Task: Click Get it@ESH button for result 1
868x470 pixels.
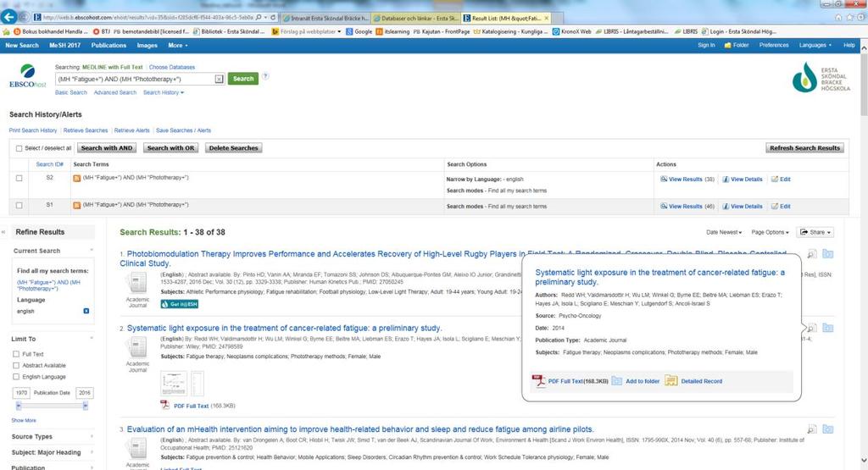Action: pyautogui.click(x=180, y=304)
